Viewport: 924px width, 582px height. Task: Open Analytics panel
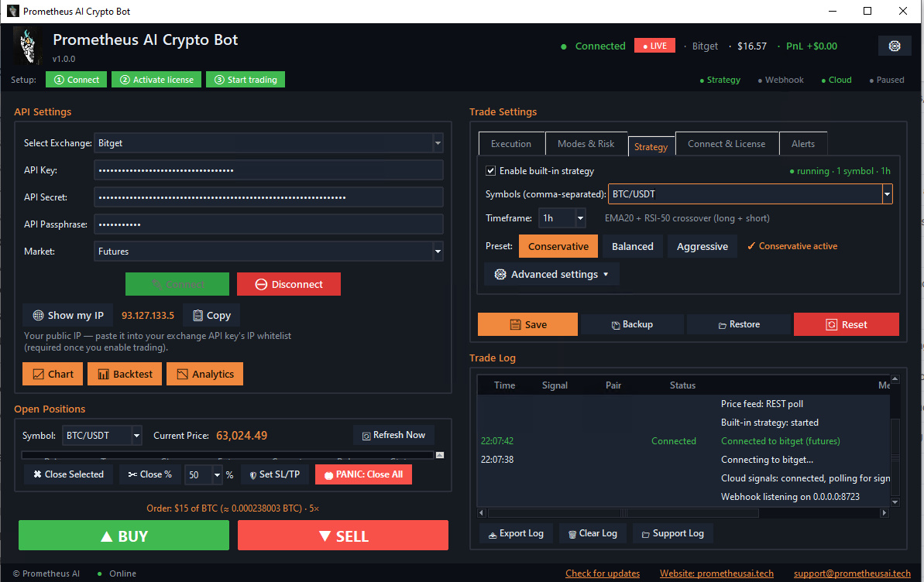(205, 374)
